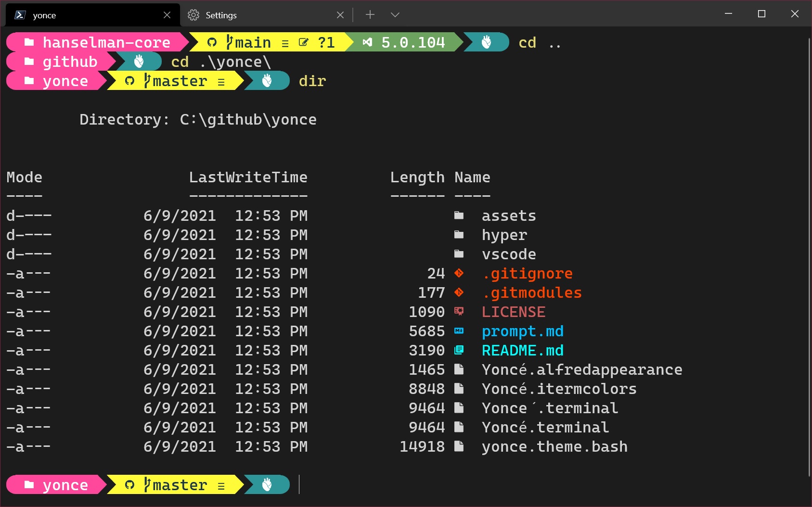Click the folder icon in github segment

[29, 62]
